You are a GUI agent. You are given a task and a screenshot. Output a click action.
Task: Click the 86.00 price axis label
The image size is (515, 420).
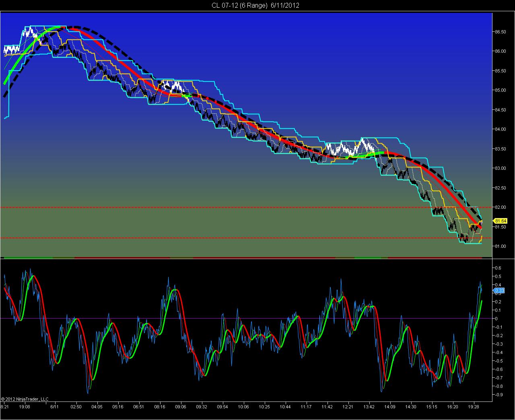pyautogui.click(x=501, y=51)
